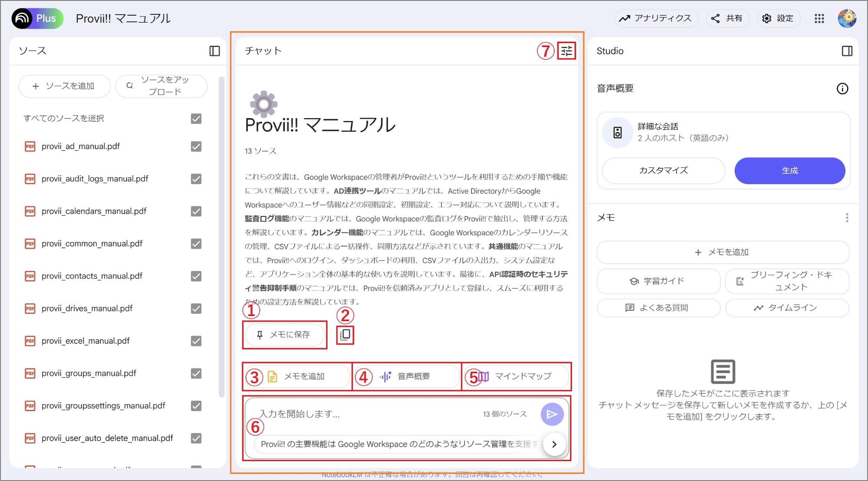Click the notebook gear emoji icon
This screenshot has height=481, width=868.
click(264, 104)
